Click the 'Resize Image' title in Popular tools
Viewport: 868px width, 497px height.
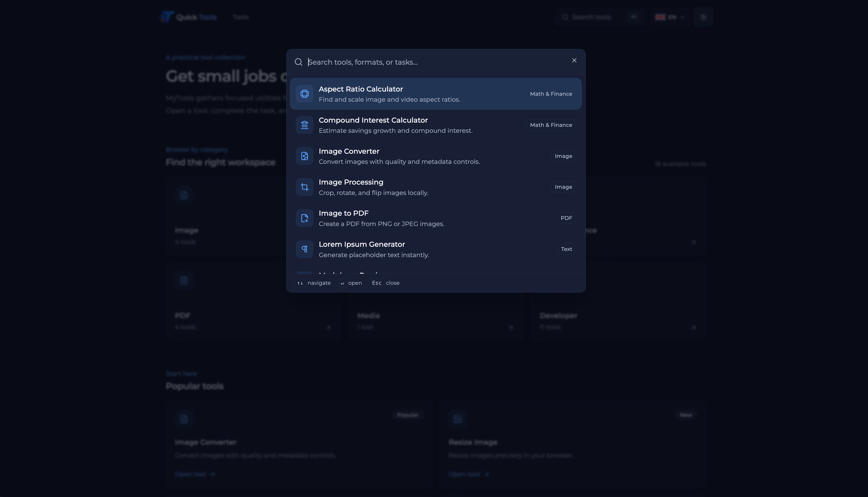click(x=473, y=442)
